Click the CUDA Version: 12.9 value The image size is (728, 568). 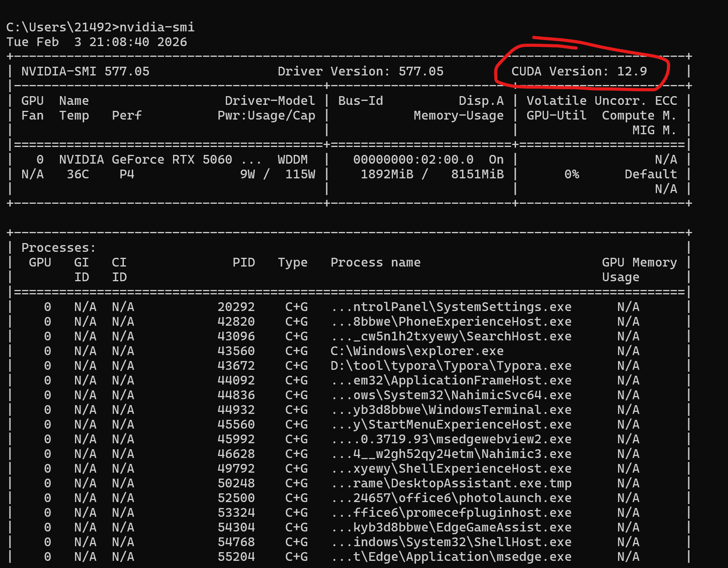click(x=579, y=71)
